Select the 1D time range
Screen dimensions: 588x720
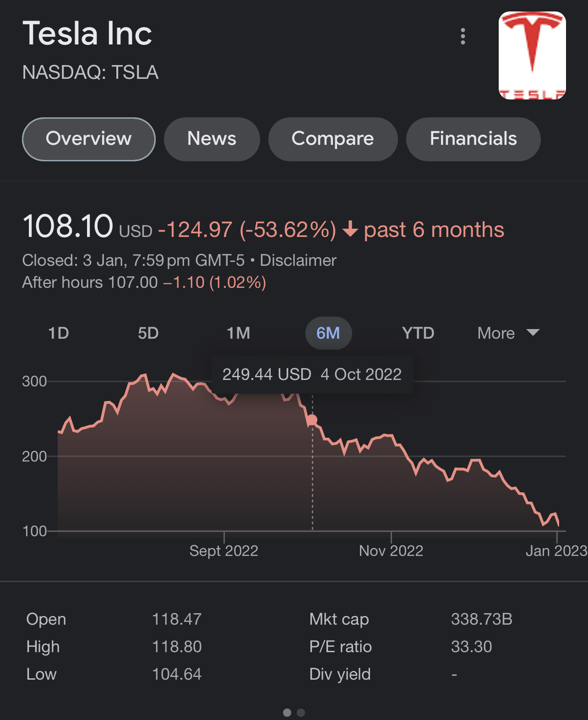point(59,333)
